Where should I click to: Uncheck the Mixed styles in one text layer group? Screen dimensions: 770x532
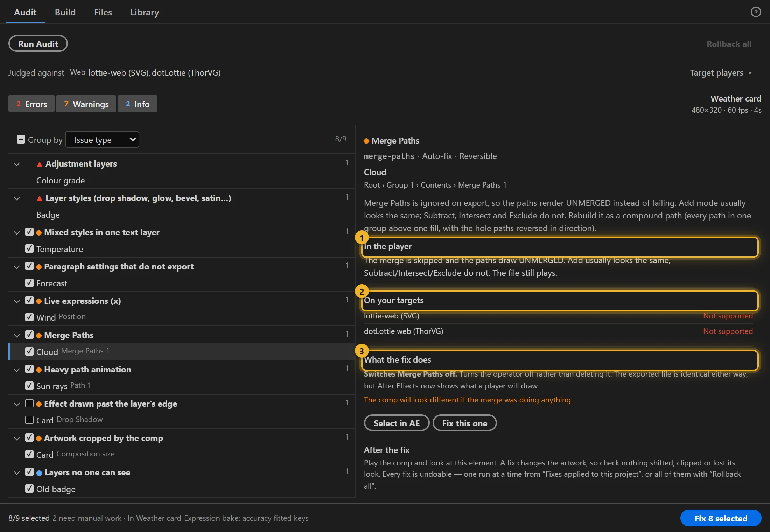tap(29, 232)
